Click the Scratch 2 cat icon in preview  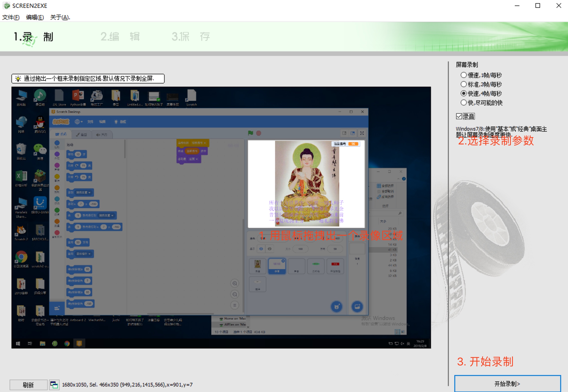[x=21, y=232]
